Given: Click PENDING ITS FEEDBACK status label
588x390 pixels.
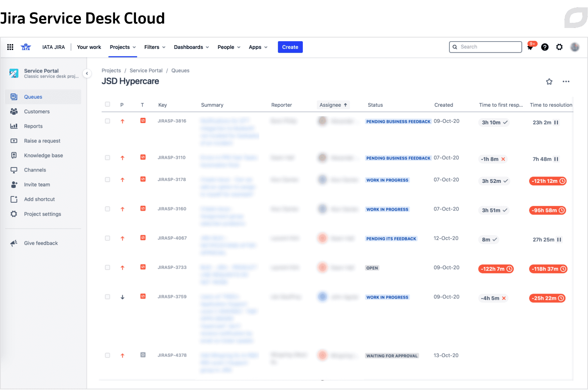Looking at the screenshot, I should (x=391, y=239).
